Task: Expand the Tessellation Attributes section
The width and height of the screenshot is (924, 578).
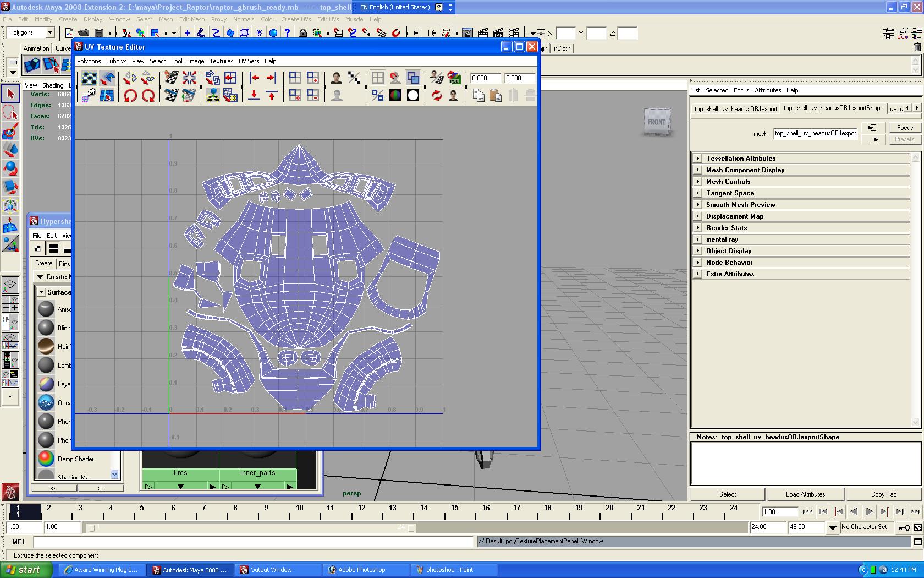Action: 697,159
